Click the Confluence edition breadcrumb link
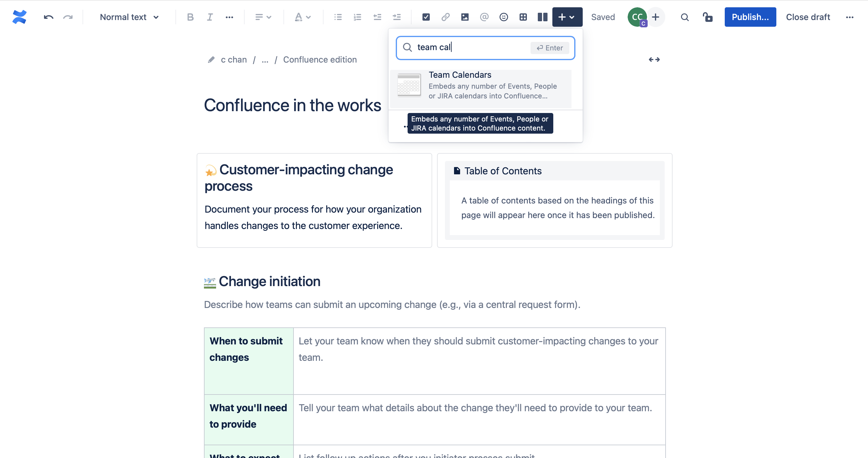Image resolution: width=868 pixels, height=458 pixels. pos(320,59)
